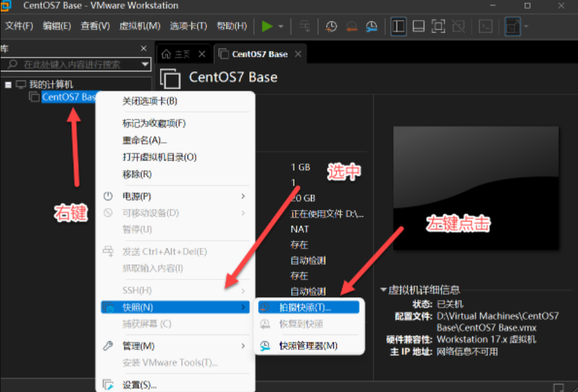Choose 移除(R) in context menu
Screen dimensions: 578x392
coord(176,174)
